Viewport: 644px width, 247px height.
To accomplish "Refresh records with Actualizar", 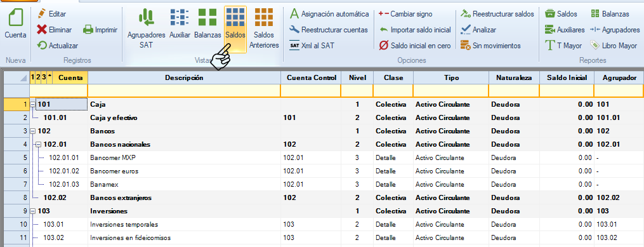I will pyautogui.click(x=58, y=46).
